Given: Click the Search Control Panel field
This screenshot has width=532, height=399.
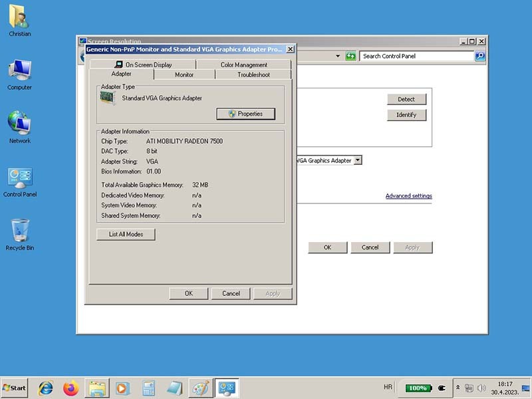Looking at the screenshot, I should 417,57.
